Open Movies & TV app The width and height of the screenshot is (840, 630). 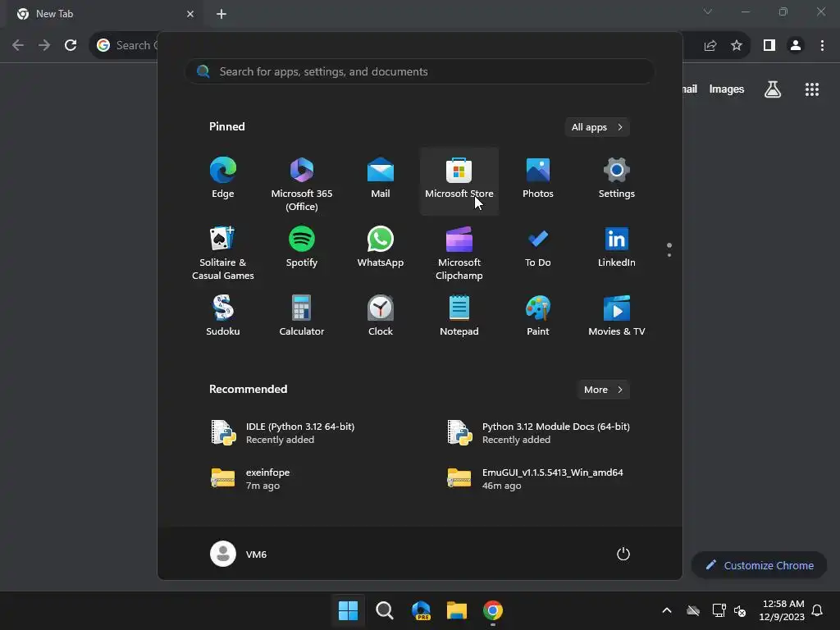(x=617, y=316)
